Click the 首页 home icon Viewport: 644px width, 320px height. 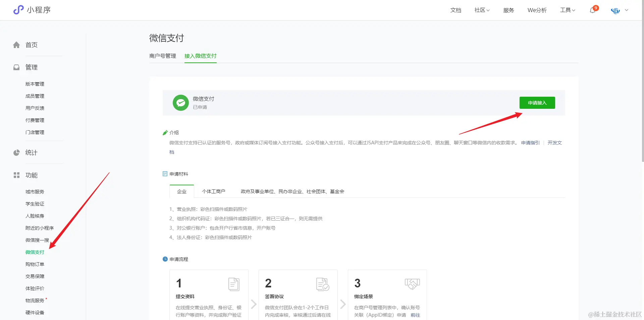click(16, 45)
